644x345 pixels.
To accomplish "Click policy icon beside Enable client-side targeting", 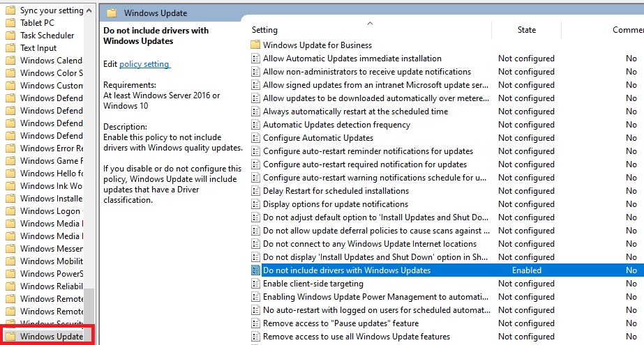I will click(x=255, y=284).
